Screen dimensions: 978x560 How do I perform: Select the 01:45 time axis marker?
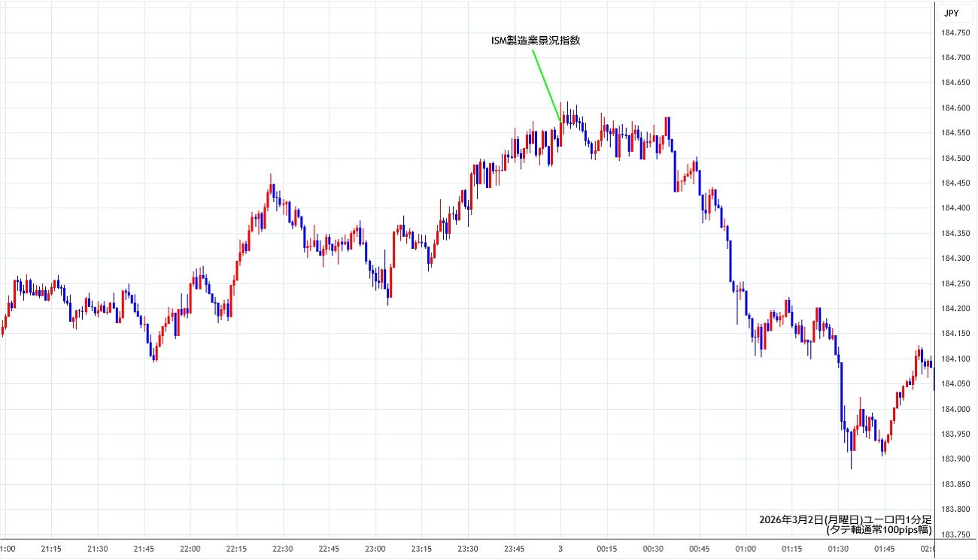883,549
